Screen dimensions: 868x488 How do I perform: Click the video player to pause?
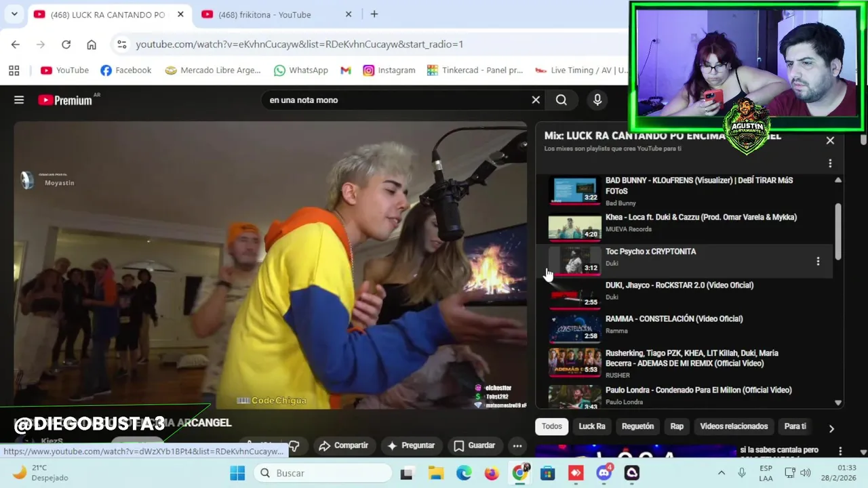click(270, 264)
